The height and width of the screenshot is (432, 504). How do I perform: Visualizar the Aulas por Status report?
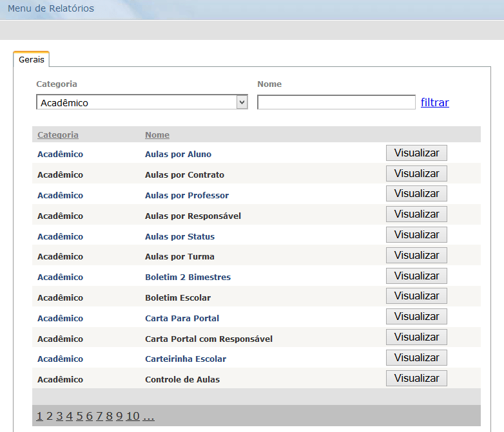click(x=416, y=235)
